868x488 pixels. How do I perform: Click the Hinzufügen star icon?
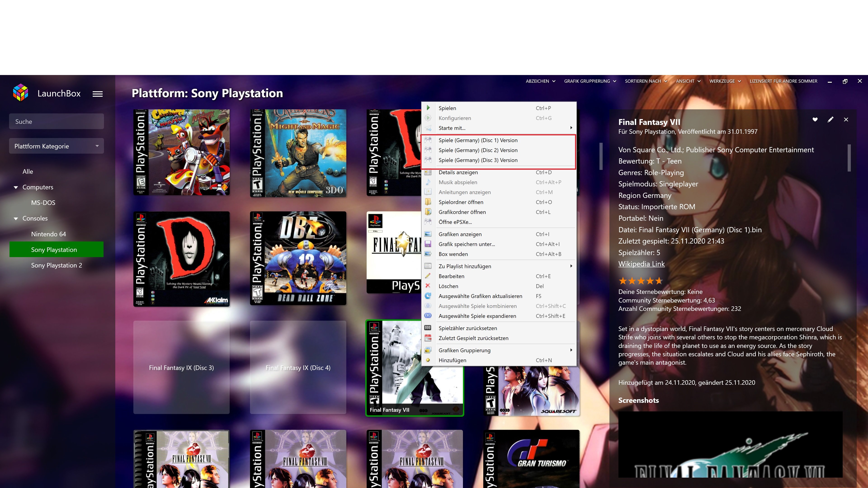click(428, 360)
